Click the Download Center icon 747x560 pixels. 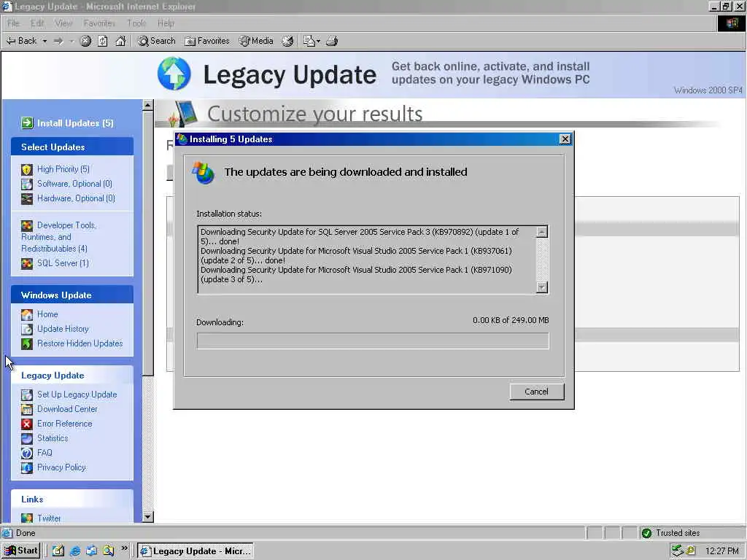(x=27, y=410)
